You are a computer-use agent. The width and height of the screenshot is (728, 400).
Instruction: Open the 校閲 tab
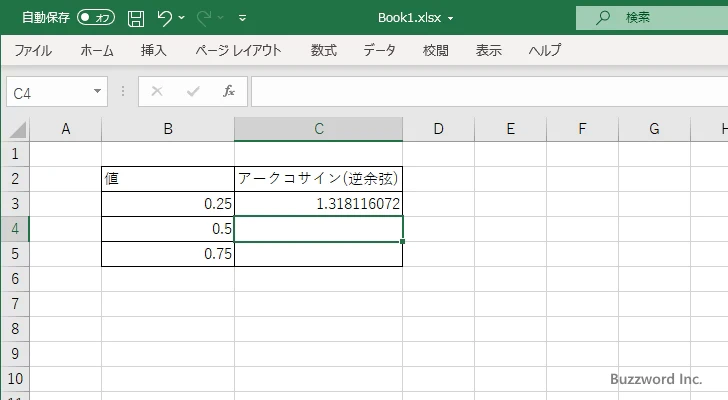436,50
